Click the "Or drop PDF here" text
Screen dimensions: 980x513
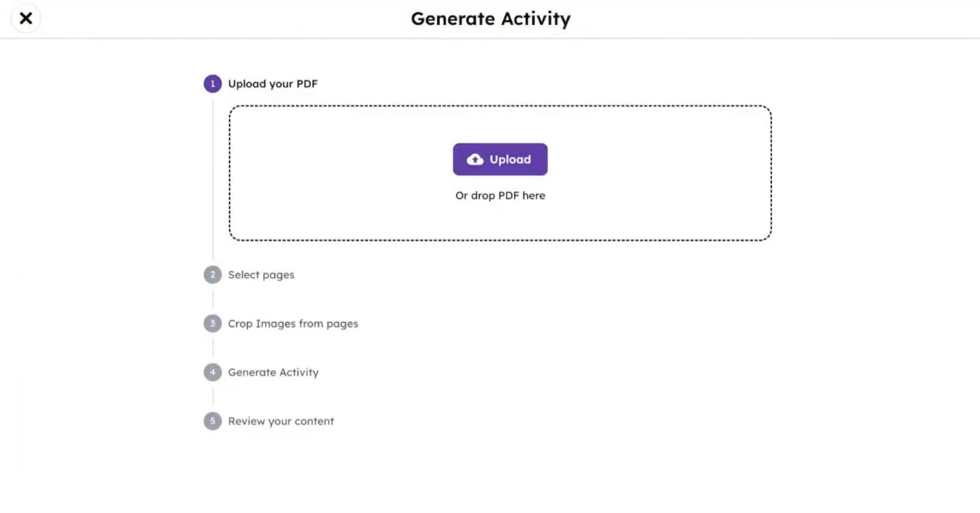pyautogui.click(x=500, y=196)
